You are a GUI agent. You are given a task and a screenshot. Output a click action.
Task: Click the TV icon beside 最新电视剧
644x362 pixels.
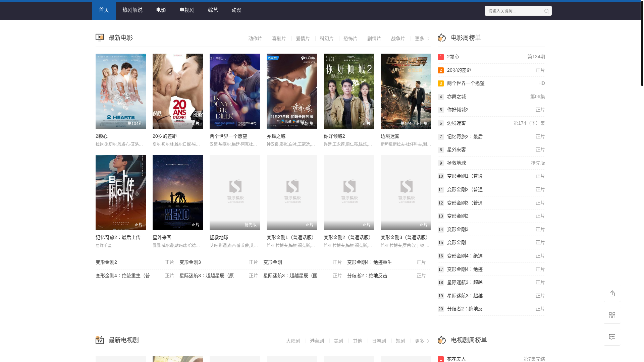pyautogui.click(x=100, y=340)
